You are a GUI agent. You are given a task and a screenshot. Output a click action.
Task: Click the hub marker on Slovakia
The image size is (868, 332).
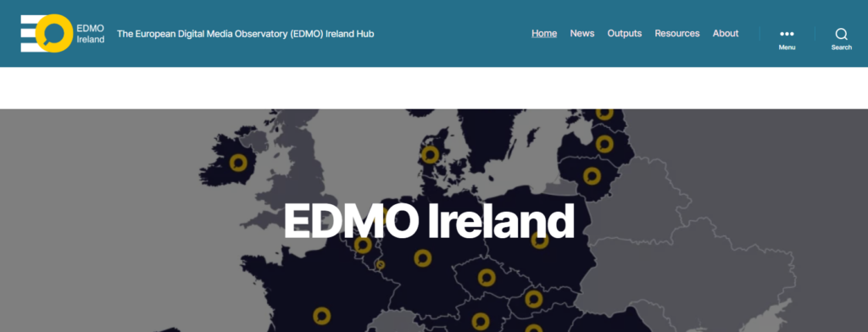[x=533, y=299]
